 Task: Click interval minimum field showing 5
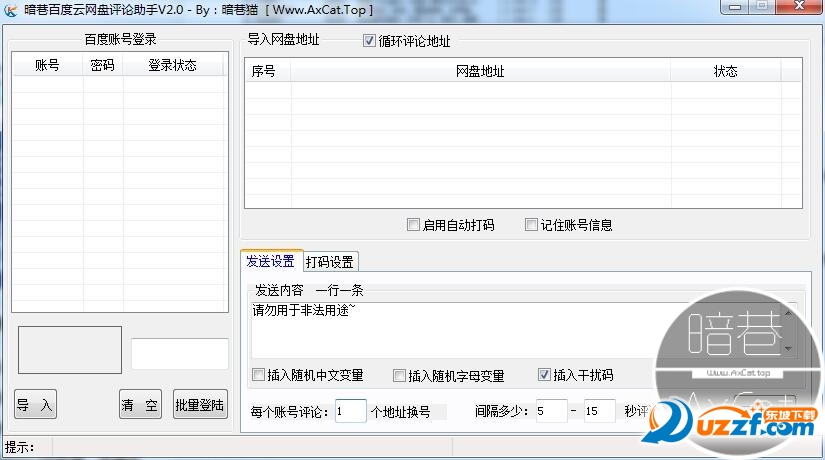[551, 411]
